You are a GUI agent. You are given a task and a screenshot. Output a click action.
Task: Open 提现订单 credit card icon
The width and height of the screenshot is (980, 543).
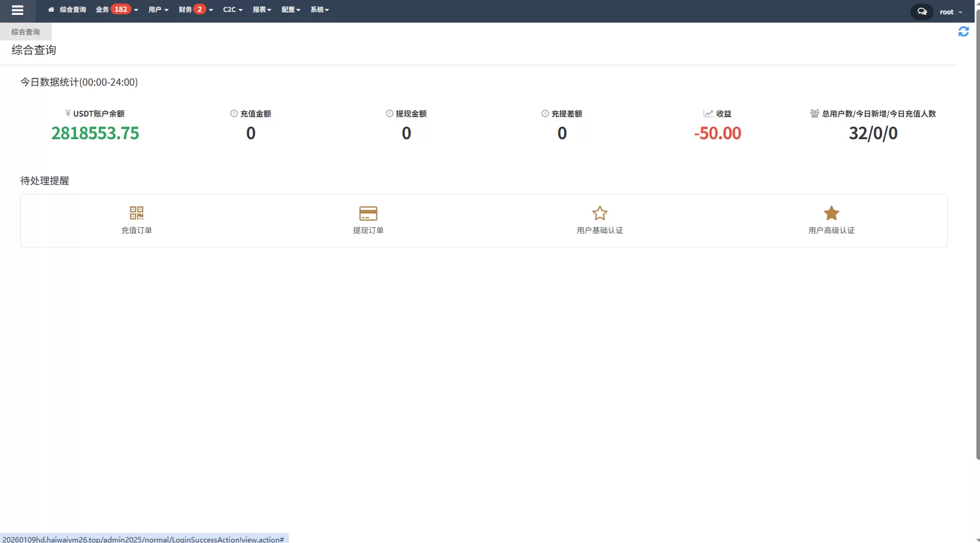pos(368,213)
